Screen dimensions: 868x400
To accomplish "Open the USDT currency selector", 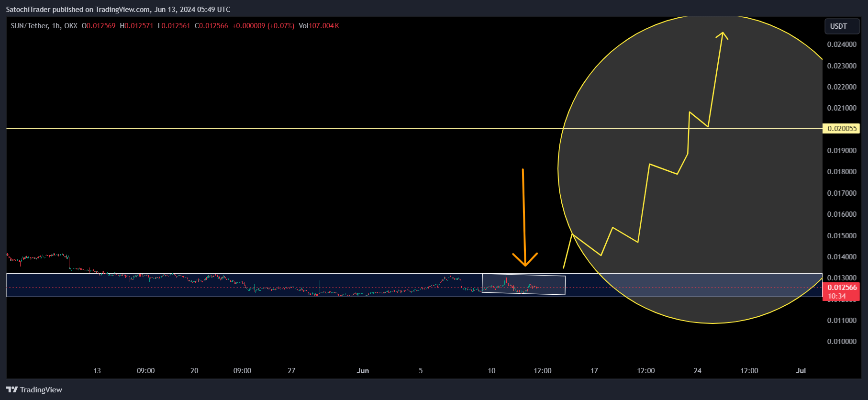I will (x=842, y=26).
